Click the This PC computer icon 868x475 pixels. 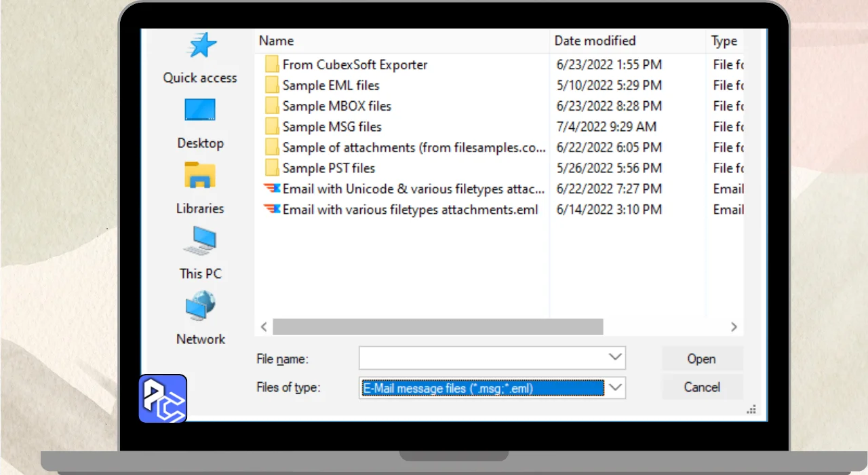pyautogui.click(x=200, y=241)
